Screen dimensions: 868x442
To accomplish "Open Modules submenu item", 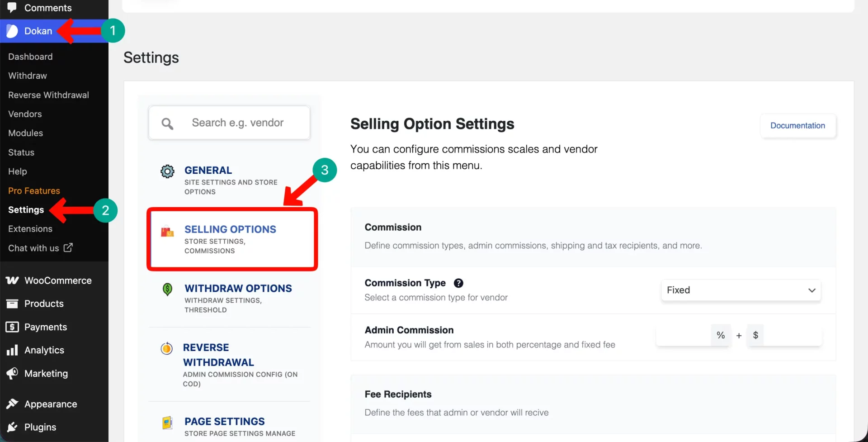I will tap(25, 133).
